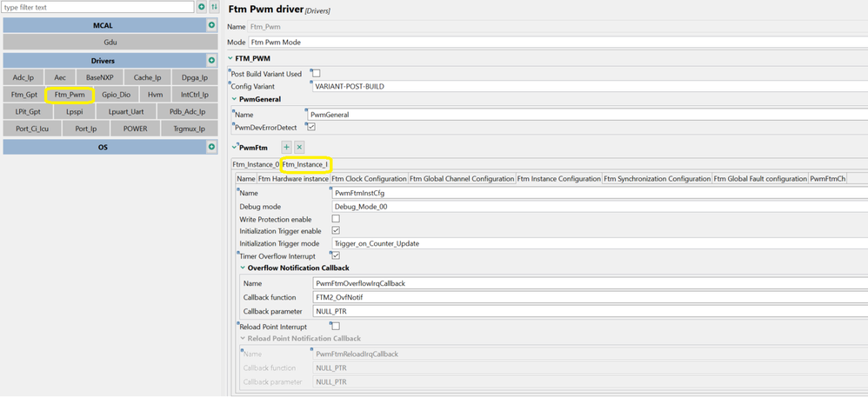Disable Timer Overflow Interrupt checkbox

coord(336,256)
